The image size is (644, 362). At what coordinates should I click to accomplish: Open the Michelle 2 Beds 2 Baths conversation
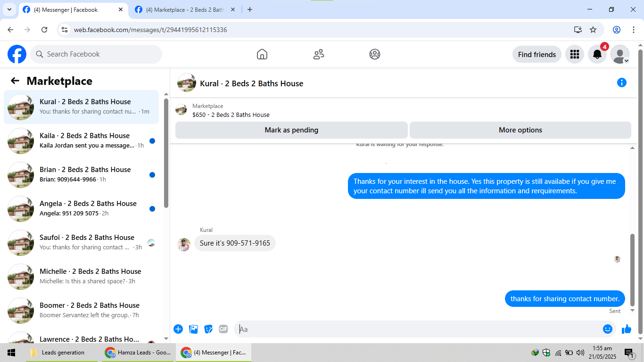(x=82, y=277)
